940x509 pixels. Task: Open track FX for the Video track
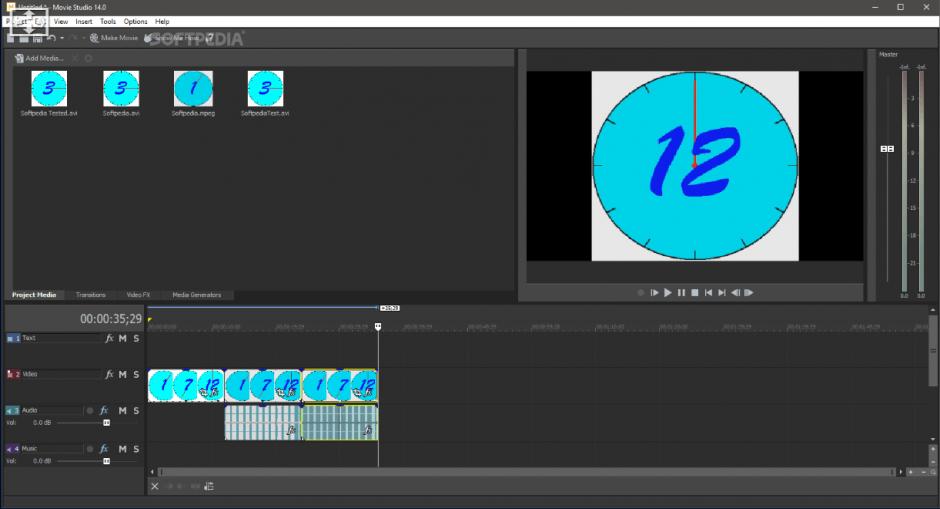109,374
